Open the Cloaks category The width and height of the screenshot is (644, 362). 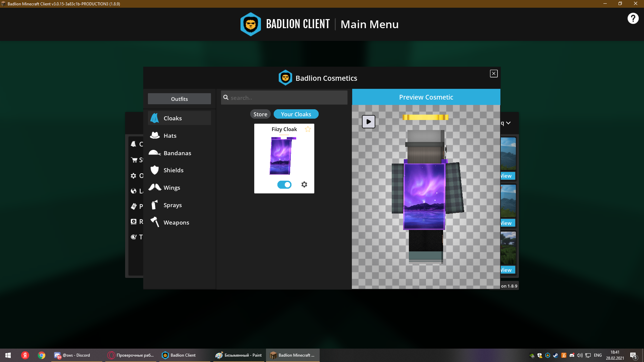click(x=179, y=118)
